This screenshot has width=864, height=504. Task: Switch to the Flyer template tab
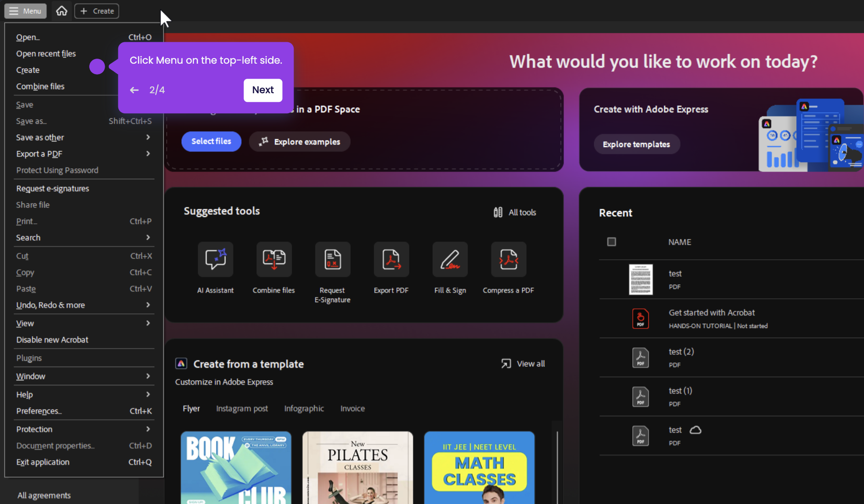(191, 408)
